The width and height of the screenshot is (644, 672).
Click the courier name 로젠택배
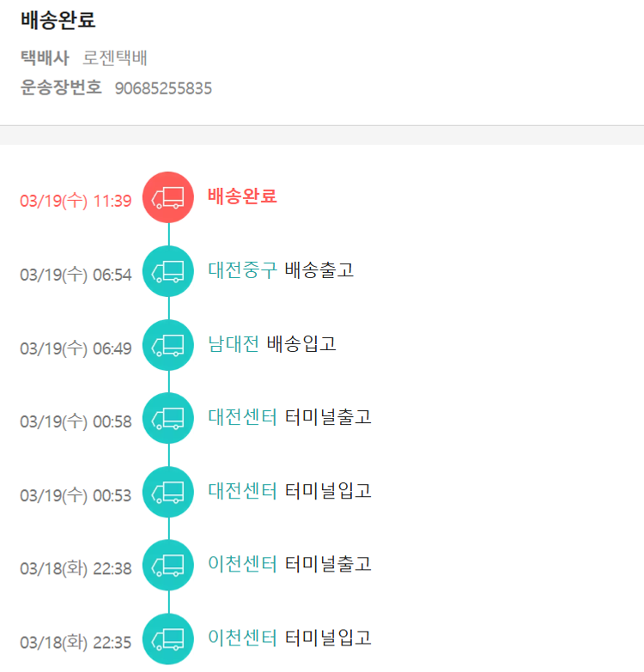pyautogui.click(x=115, y=58)
